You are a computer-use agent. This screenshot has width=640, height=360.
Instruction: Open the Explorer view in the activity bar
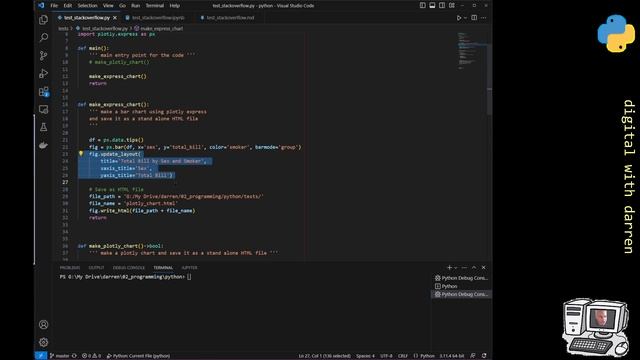point(43,20)
